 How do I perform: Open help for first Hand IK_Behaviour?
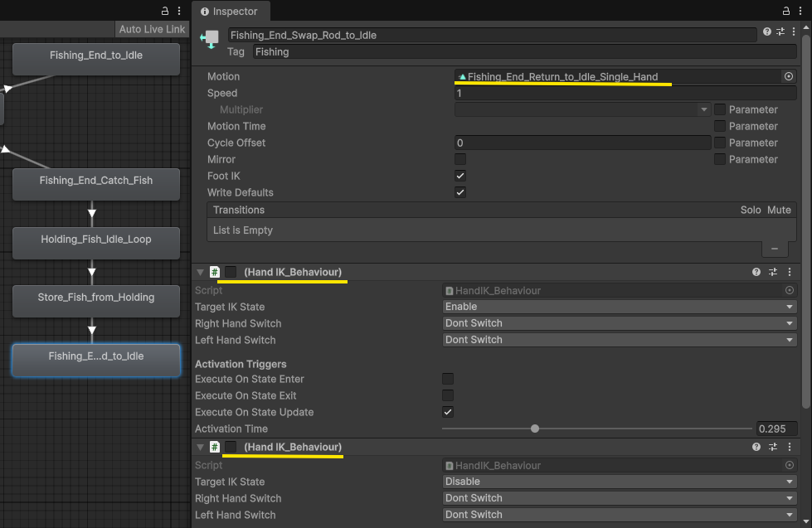tap(756, 272)
